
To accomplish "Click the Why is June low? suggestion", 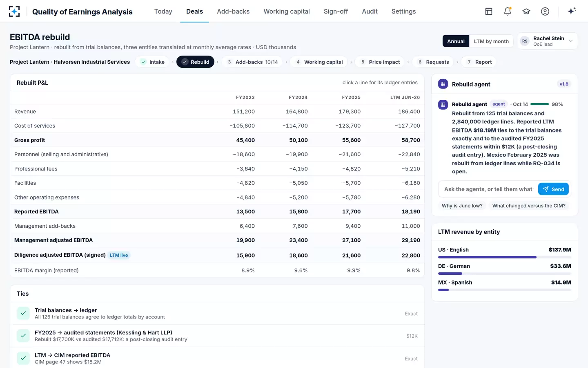I will 462,206.
